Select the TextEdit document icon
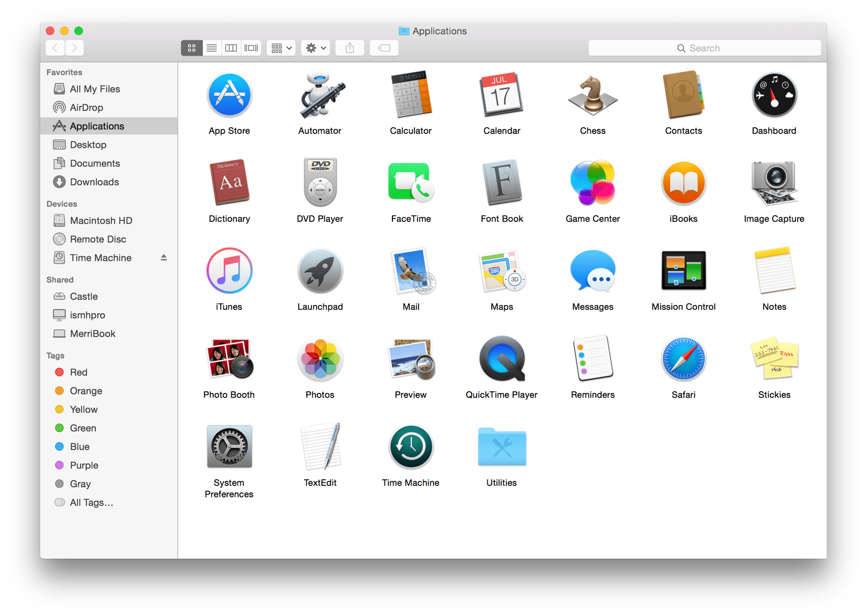This screenshot has height=616, width=867. coord(321,446)
